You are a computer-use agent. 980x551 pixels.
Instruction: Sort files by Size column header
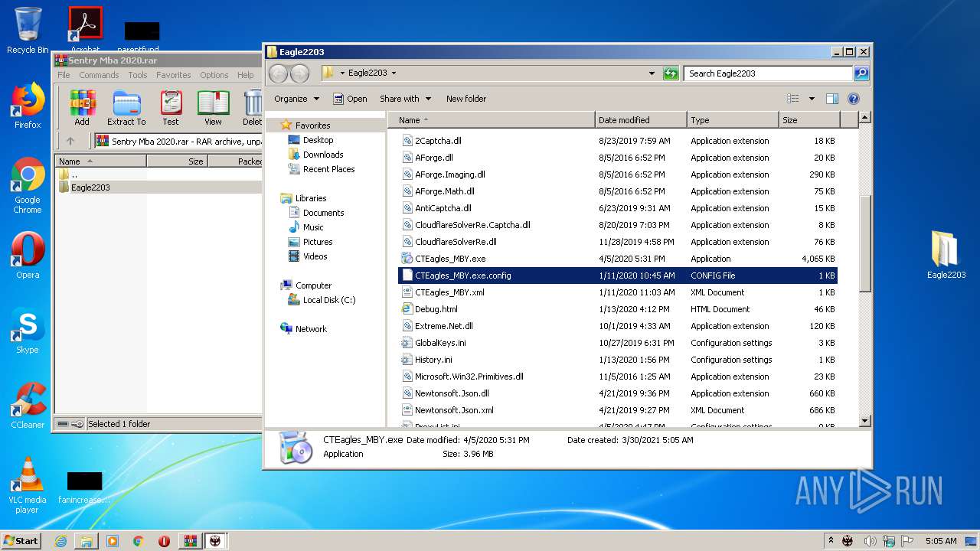(x=809, y=120)
